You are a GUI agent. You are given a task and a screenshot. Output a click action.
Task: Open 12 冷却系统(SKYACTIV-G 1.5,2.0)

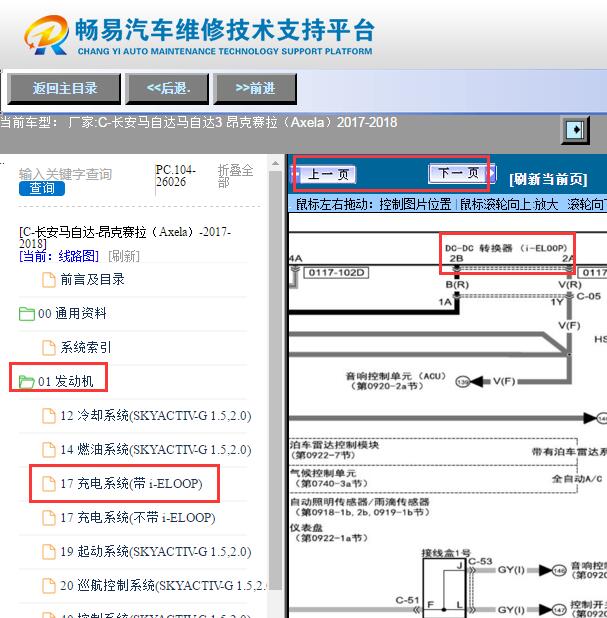(x=156, y=415)
